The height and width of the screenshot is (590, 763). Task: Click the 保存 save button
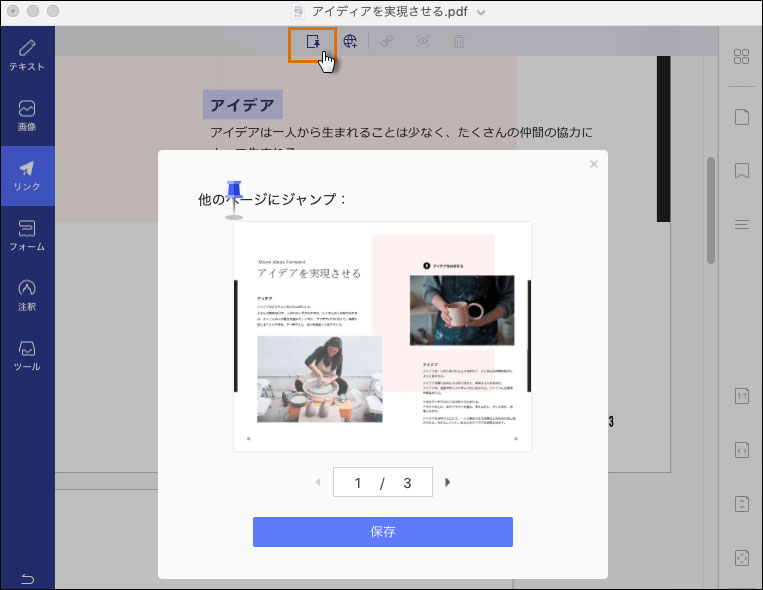(x=383, y=532)
